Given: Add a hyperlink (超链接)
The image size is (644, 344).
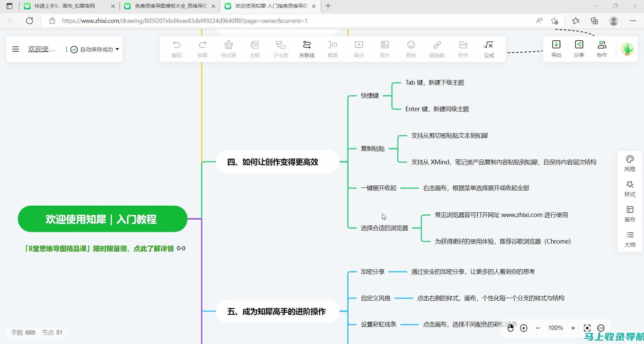Looking at the screenshot, I should coord(437,49).
